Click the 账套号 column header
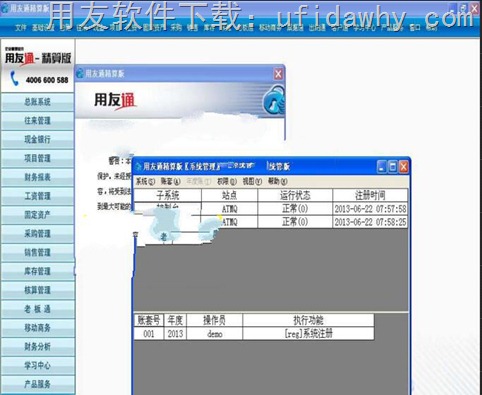Screen dimensions: 482x395 149,320
